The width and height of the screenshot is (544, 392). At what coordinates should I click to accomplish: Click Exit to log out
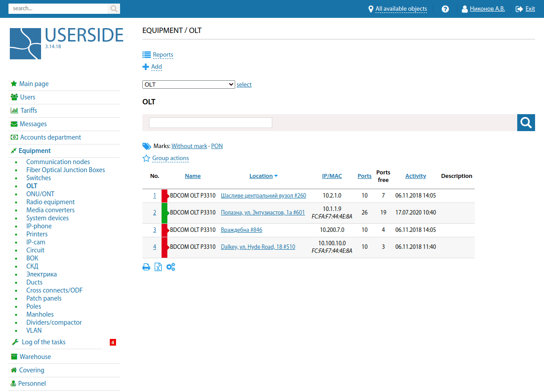[530, 9]
